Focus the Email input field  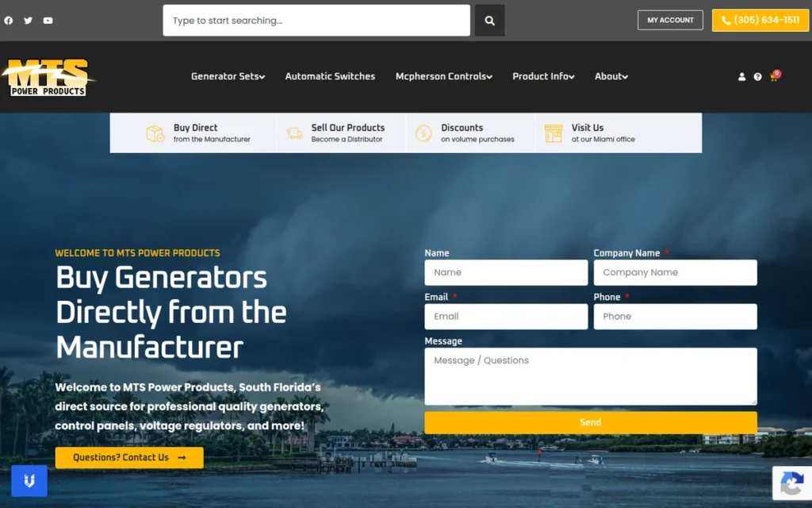pyautogui.click(x=506, y=317)
